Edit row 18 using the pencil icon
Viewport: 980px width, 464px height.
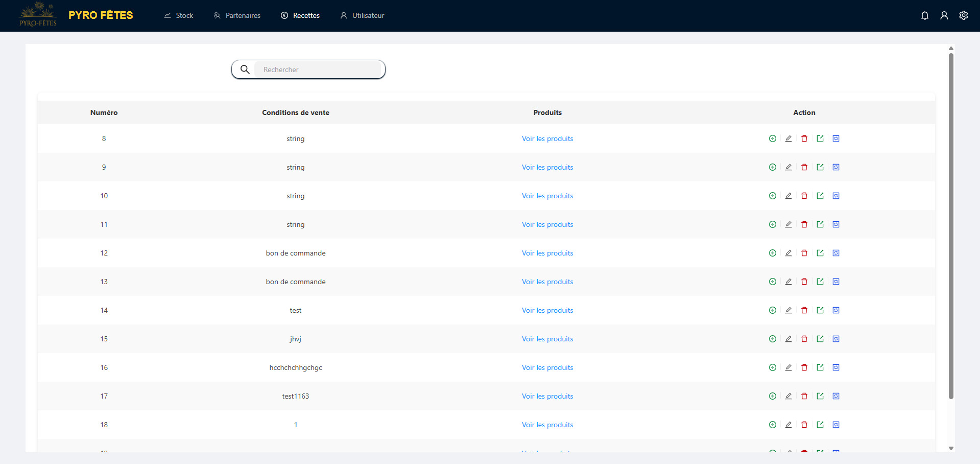click(x=788, y=425)
